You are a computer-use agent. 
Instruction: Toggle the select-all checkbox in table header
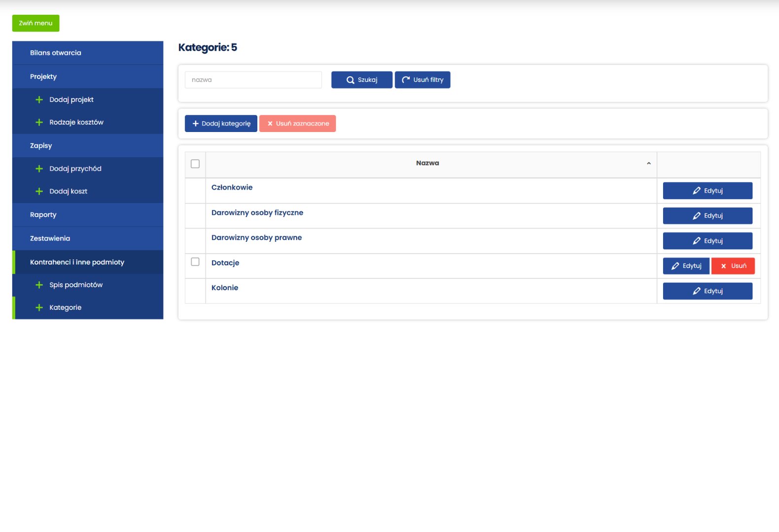(x=195, y=164)
